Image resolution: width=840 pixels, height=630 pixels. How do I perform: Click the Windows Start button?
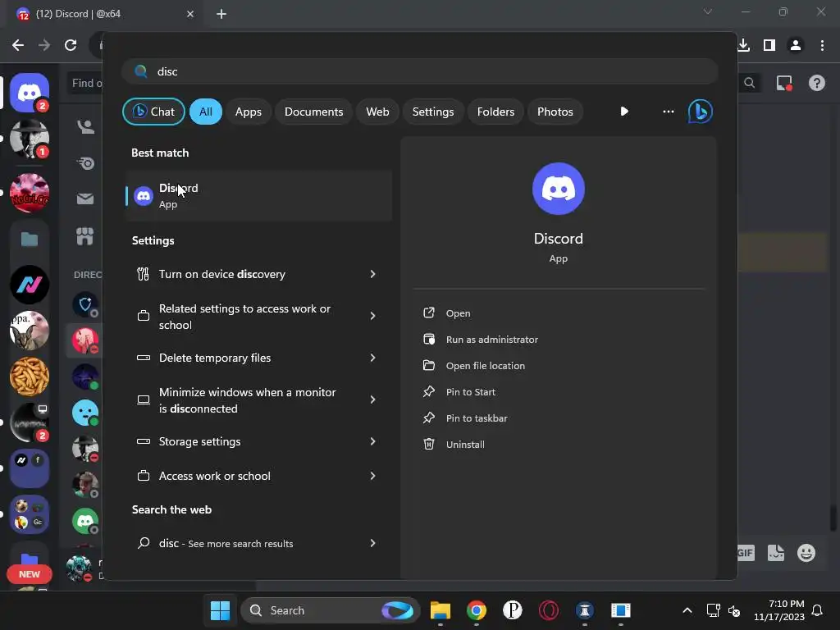(220, 610)
